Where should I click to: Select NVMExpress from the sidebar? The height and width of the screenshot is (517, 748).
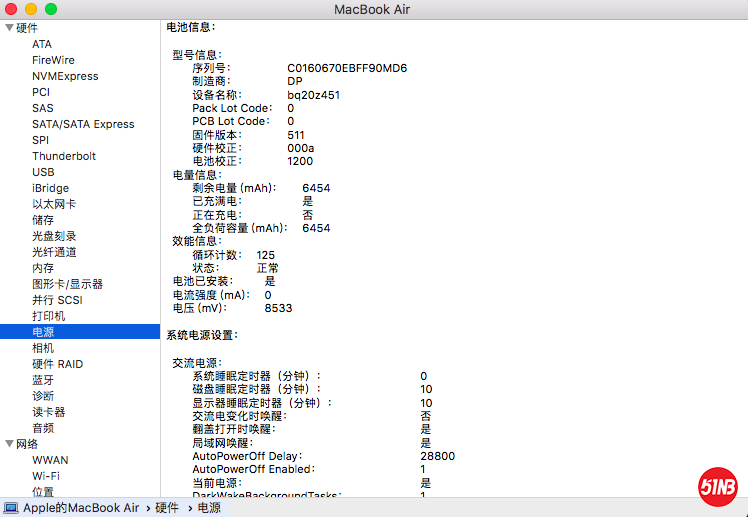point(65,76)
